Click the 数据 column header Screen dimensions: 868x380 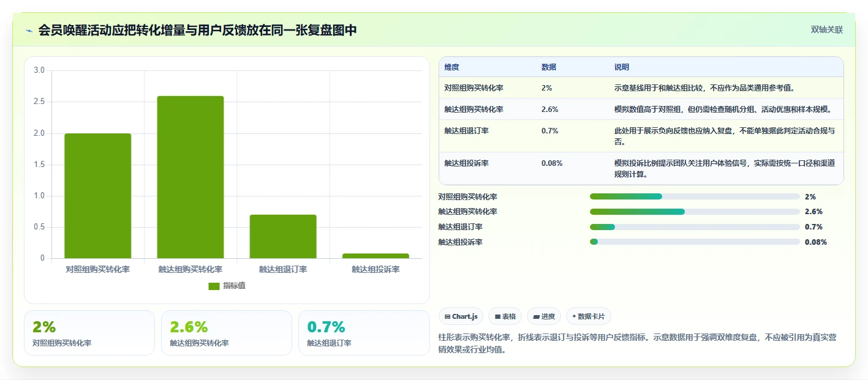tap(549, 67)
